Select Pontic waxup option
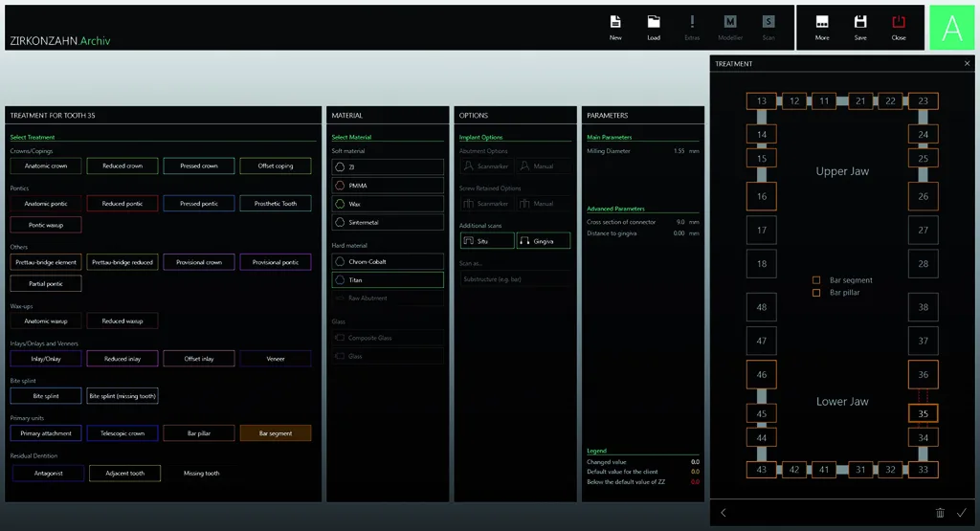Image resolution: width=980 pixels, height=531 pixels. click(x=46, y=225)
